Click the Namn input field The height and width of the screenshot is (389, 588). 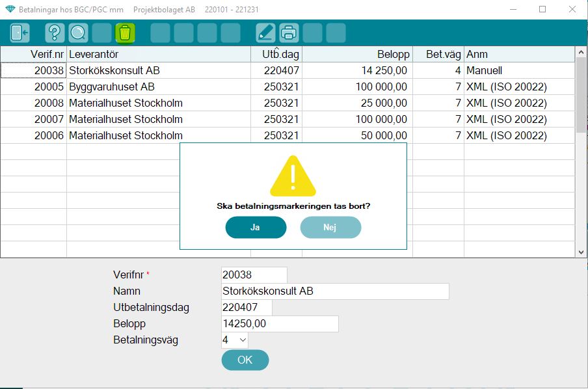335,291
